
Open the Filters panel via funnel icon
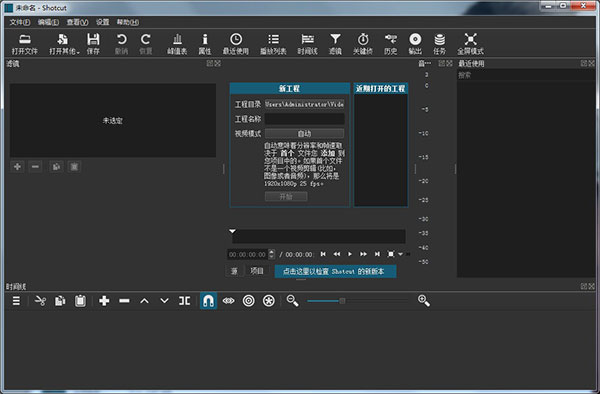(x=335, y=44)
